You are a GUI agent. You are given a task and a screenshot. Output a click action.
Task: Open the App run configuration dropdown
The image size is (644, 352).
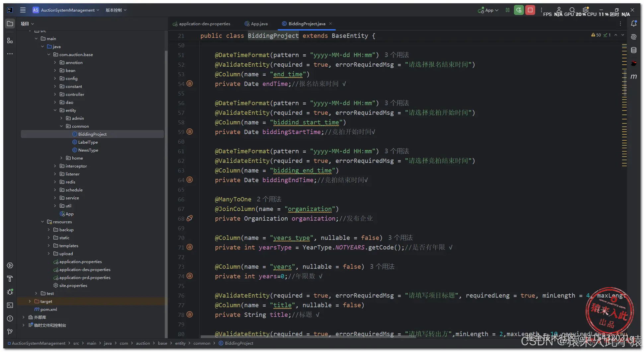488,10
